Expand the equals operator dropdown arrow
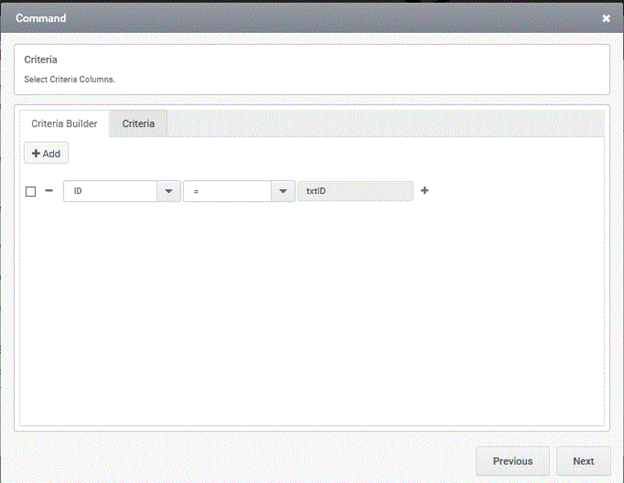This screenshot has height=483, width=624. coord(283,191)
